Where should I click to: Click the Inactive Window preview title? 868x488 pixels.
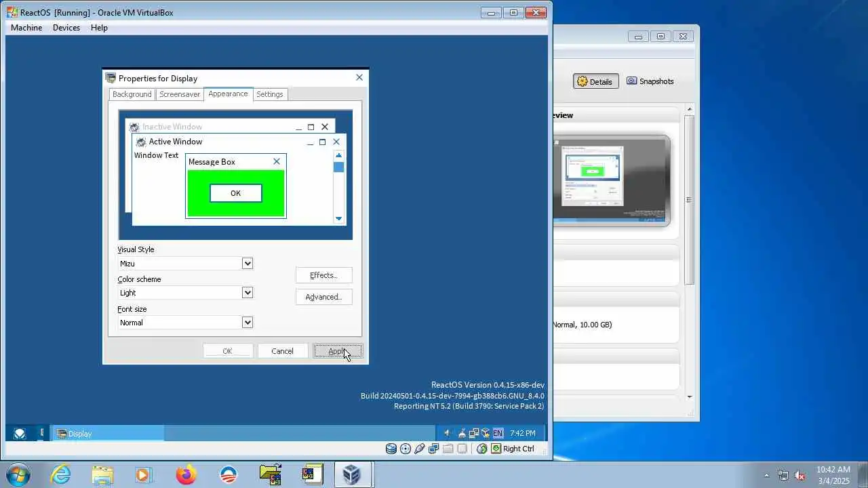click(x=172, y=127)
